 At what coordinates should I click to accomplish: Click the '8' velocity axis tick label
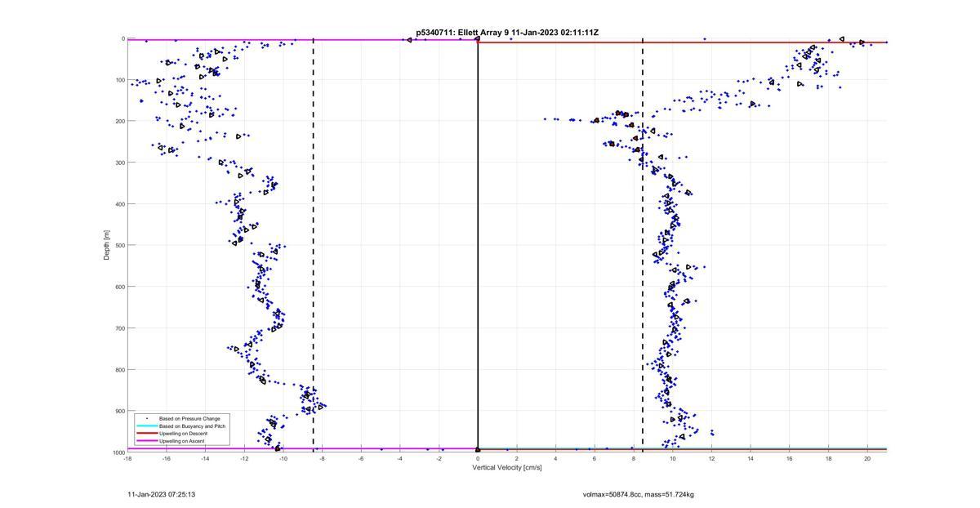point(634,459)
